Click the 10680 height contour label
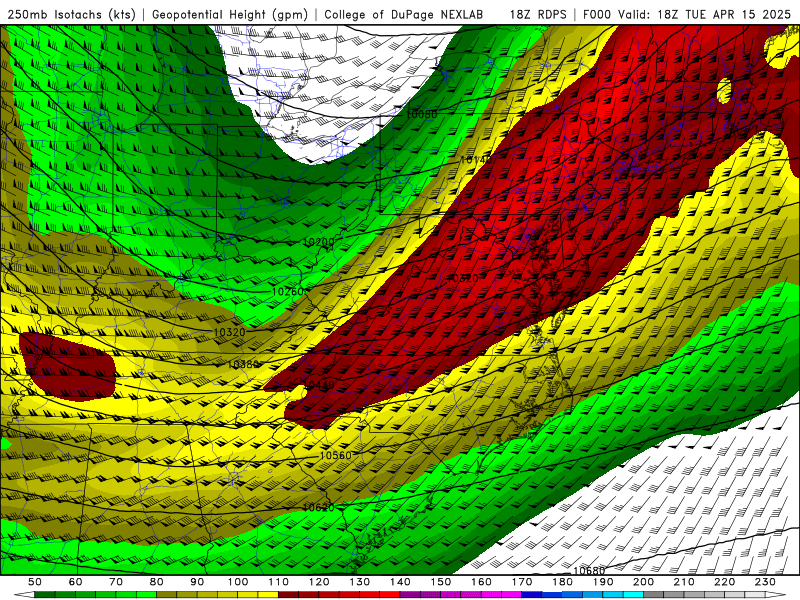800x600 pixels. [x=589, y=570]
